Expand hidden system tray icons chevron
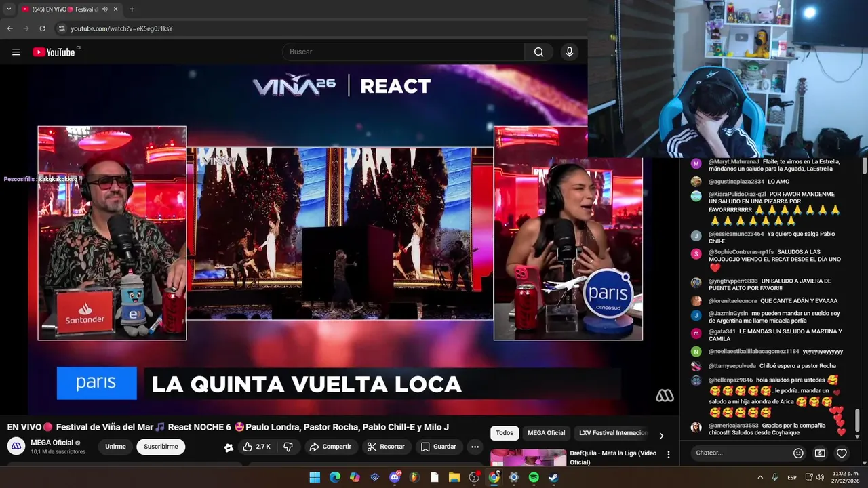The height and width of the screenshot is (488, 868). (760, 477)
